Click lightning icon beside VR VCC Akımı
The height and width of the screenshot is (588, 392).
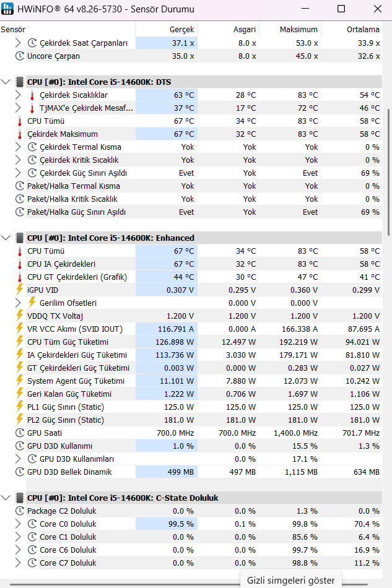pyautogui.click(x=19, y=329)
